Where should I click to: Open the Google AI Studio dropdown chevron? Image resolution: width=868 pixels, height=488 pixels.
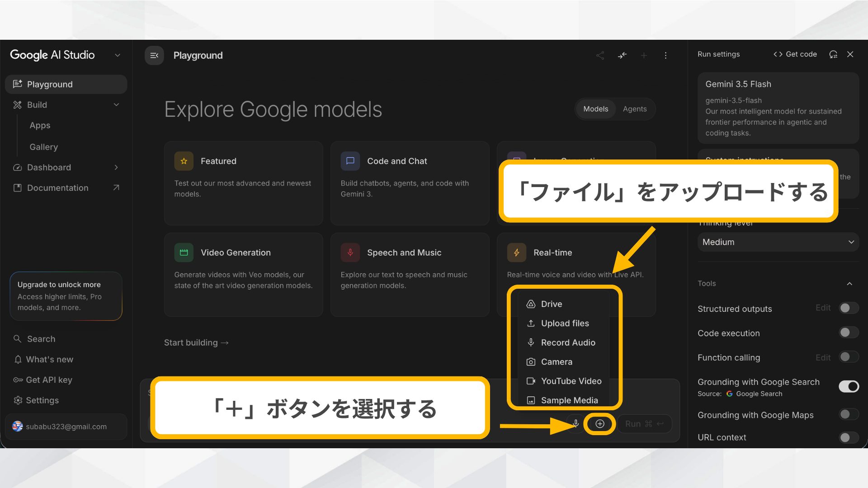coord(118,55)
